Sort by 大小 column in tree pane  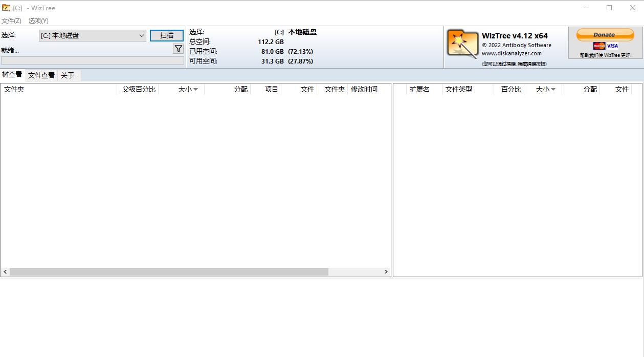[x=182, y=89]
